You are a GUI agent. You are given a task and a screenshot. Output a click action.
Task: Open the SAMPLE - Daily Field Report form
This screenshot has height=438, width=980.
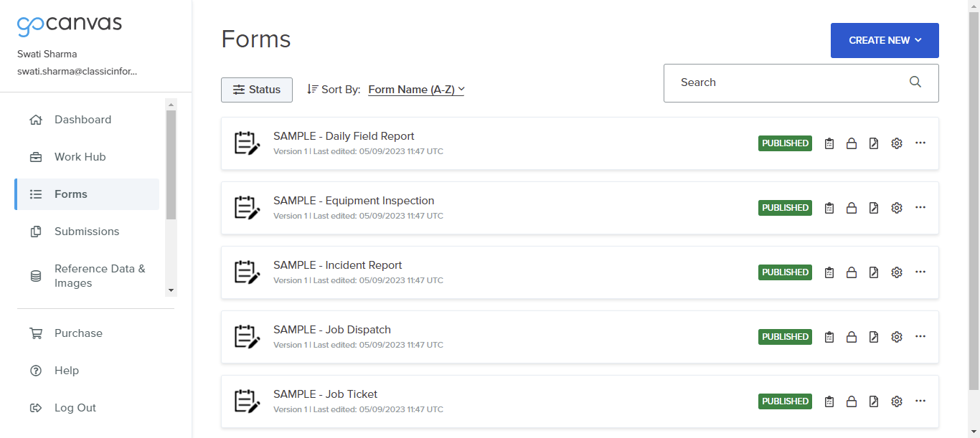tap(344, 135)
